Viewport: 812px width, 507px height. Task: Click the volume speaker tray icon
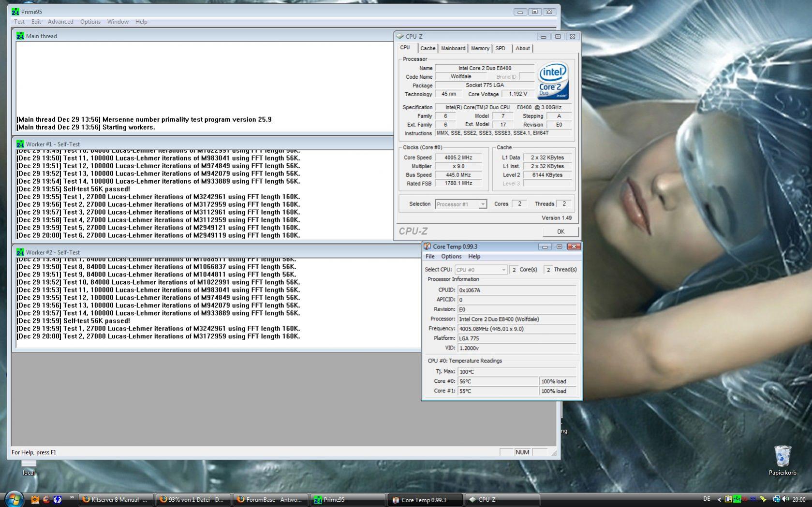click(x=784, y=499)
